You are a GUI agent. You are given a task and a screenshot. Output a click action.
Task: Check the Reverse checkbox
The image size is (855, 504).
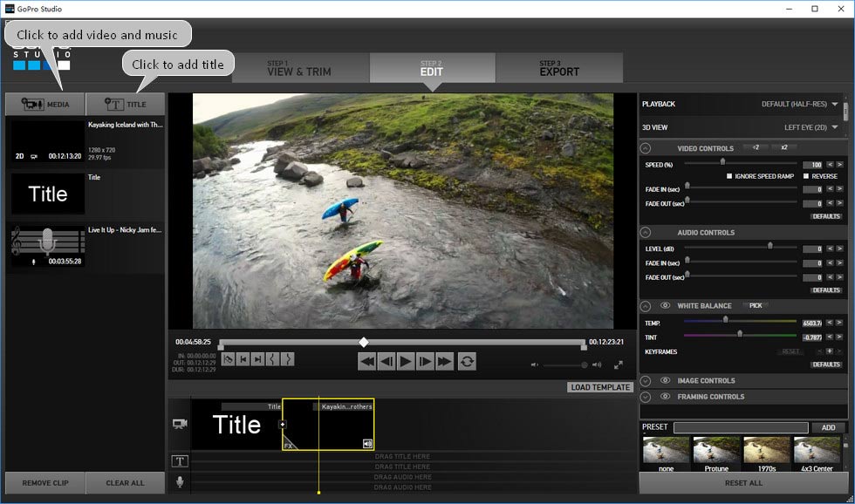pyautogui.click(x=805, y=176)
